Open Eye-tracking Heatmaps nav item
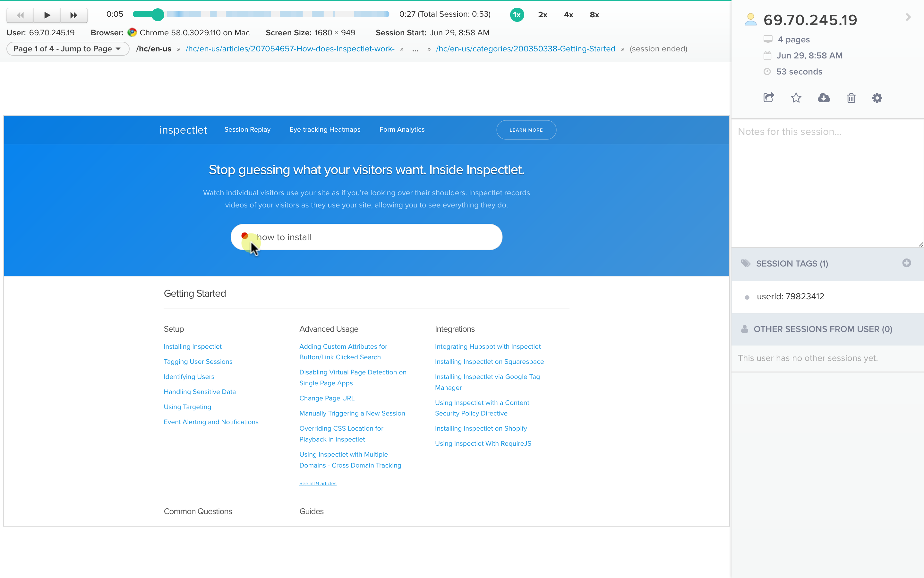Viewport: 924px width, 578px height. (325, 130)
